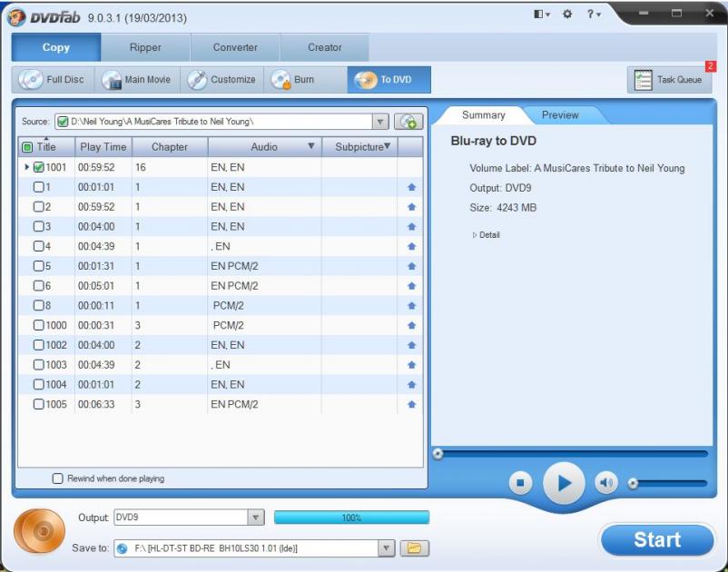The height and width of the screenshot is (572, 728).
Task: Check the title 1002 checkbox
Action: tap(38, 345)
